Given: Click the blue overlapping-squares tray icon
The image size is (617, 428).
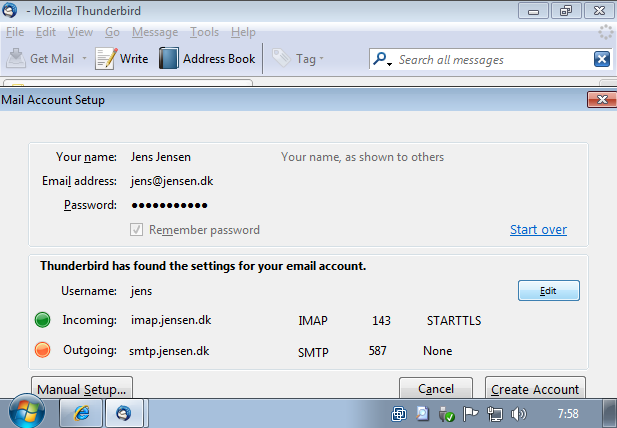Looking at the screenshot, I should coord(399,414).
